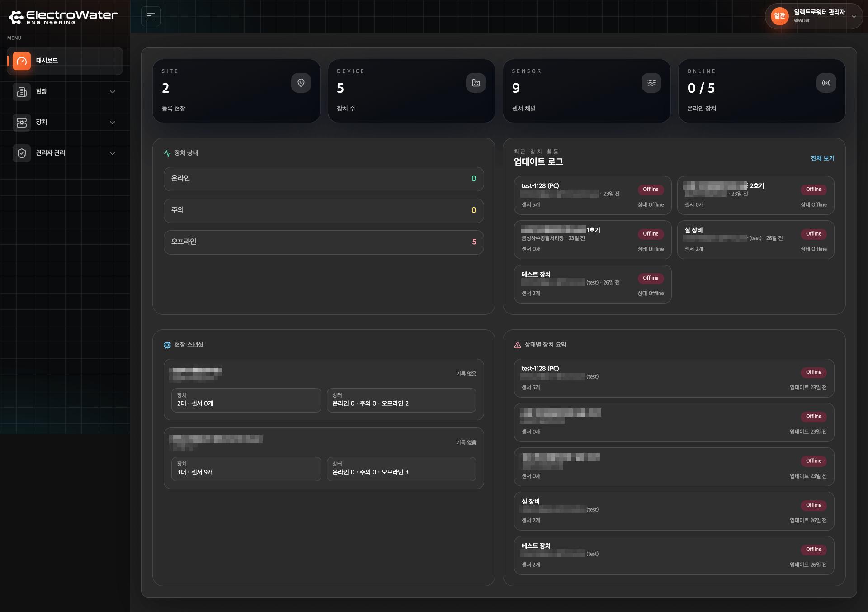Image resolution: width=868 pixels, height=612 pixels.
Task: Click the ElectroWater Engineering logo
Action: 63,17
